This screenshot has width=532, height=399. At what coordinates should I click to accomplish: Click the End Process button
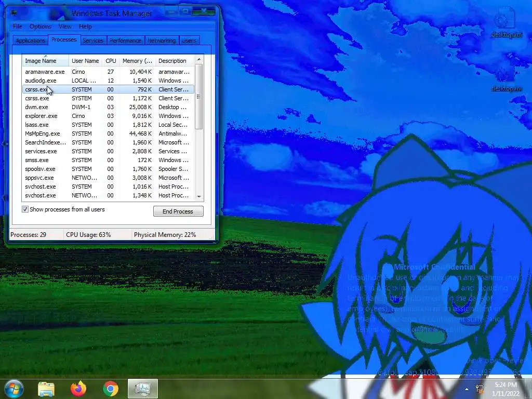pyautogui.click(x=178, y=211)
